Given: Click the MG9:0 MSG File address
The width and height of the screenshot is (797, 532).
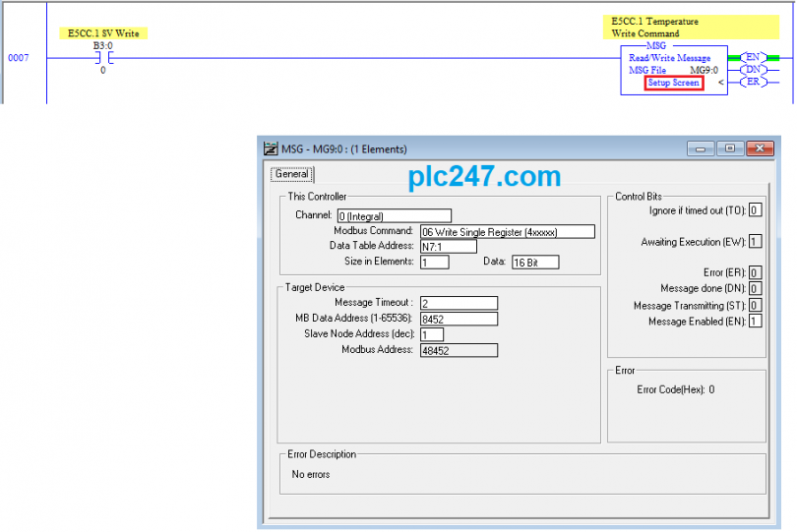Looking at the screenshot, I should tap(704, 71).
